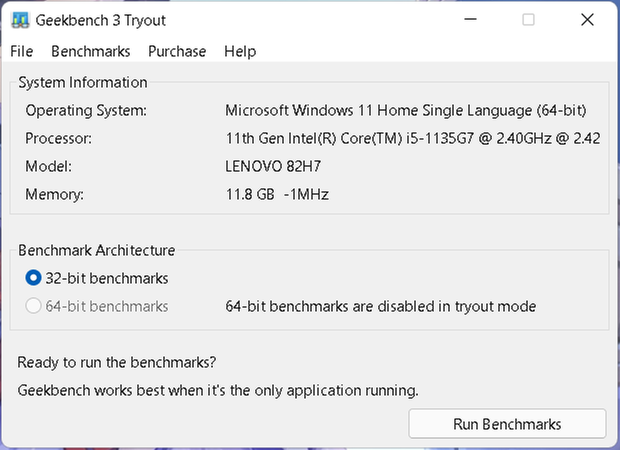Click the 'LENOVO 82H7' model value
Screen dimensions: 620x450
tap(273, 166)
